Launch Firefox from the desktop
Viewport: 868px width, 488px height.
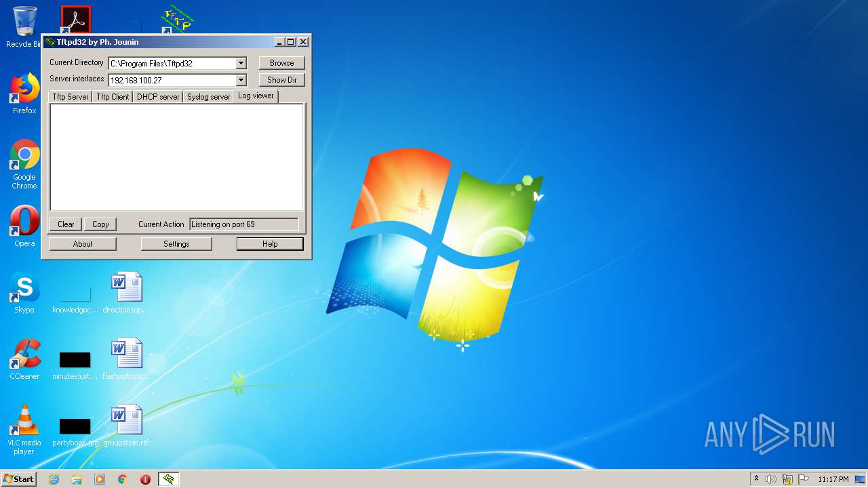24,94
